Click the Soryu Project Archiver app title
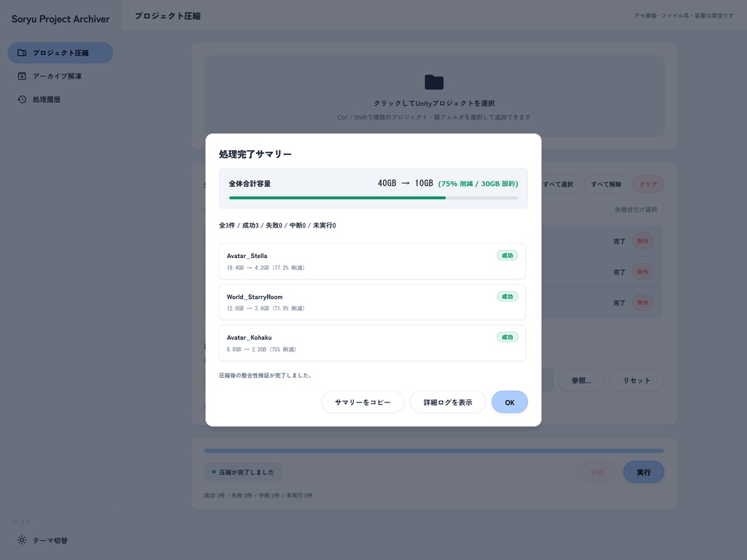This screenshot has width=747, height=560. 61,19
